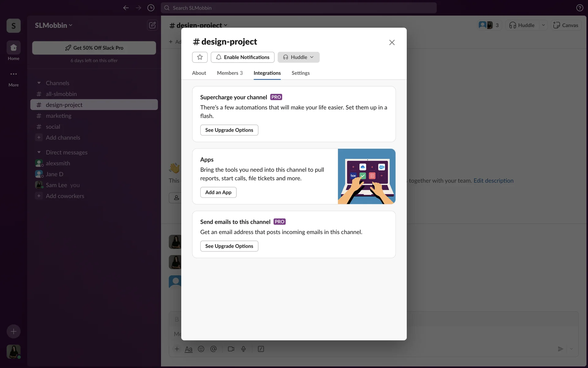Expand the SLMobbin workspace menu

54,25
